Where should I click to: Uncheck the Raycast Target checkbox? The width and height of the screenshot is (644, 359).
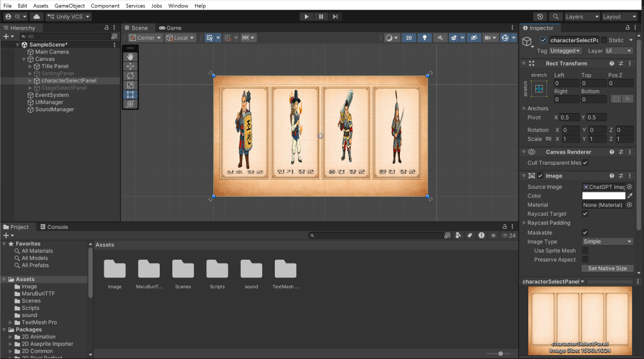585,214
